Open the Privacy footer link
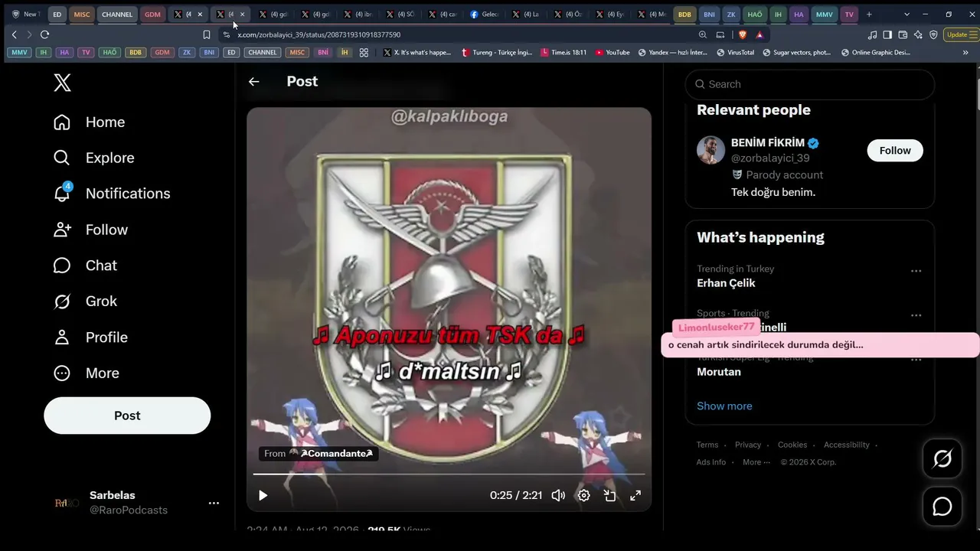 [x=748, y=445]
